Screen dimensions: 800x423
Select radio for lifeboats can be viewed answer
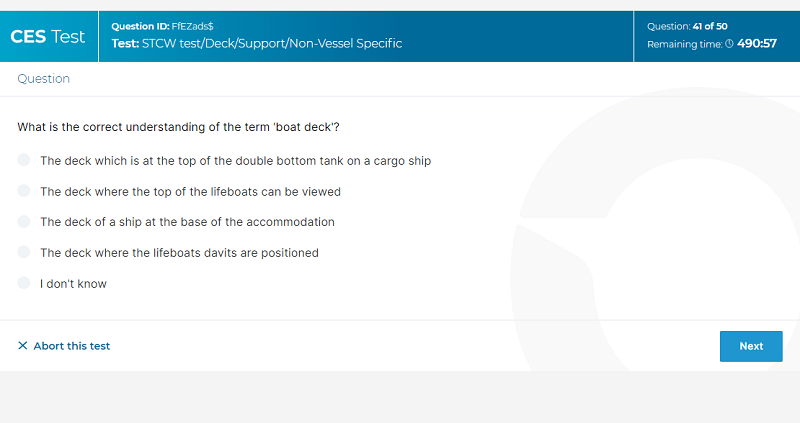point(24,191)
